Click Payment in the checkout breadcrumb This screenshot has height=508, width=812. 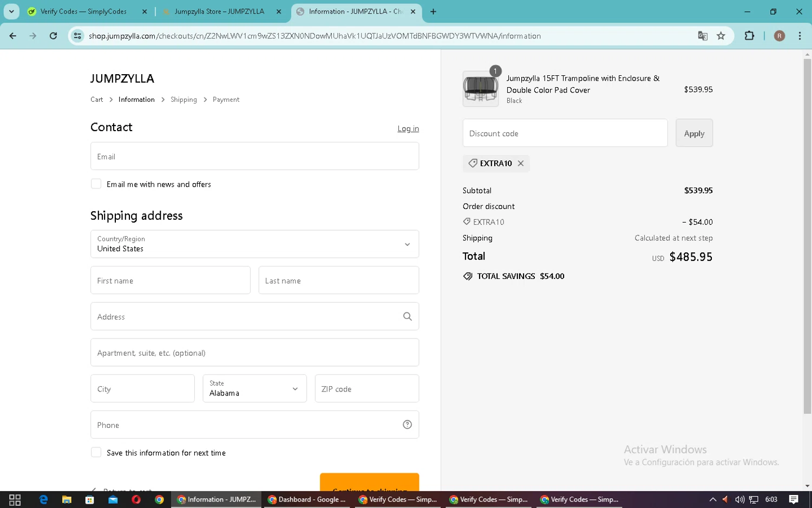click(226, 100)
